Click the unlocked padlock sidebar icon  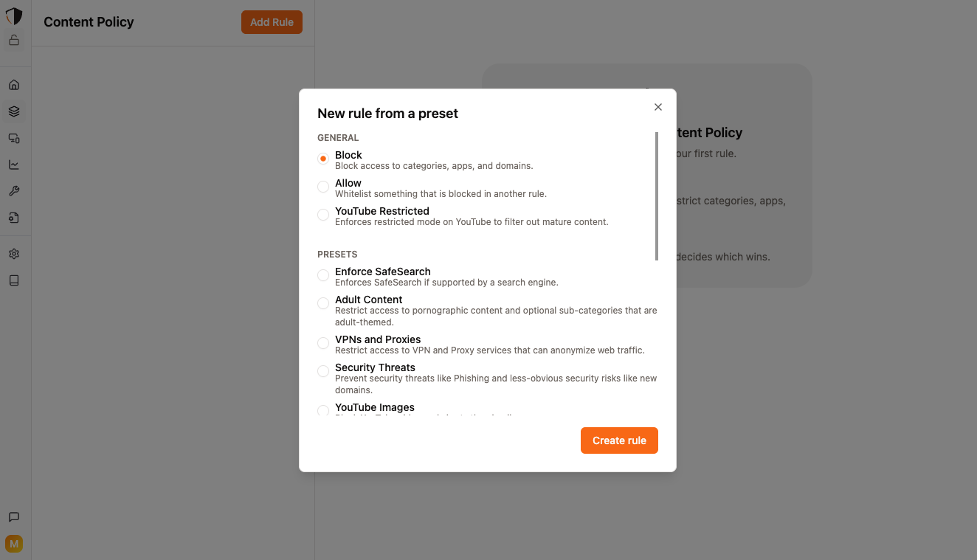14,41
